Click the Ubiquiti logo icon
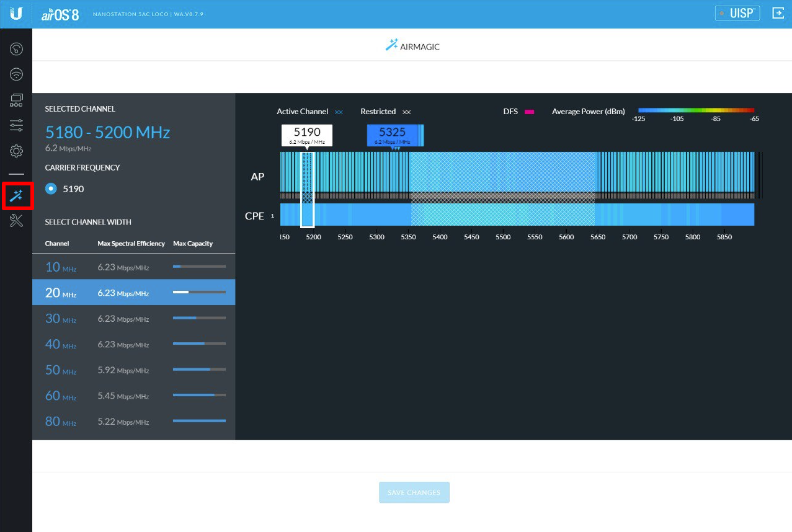Image resolution: width=792 pixels, height=532 pixels. click(16, 14)
